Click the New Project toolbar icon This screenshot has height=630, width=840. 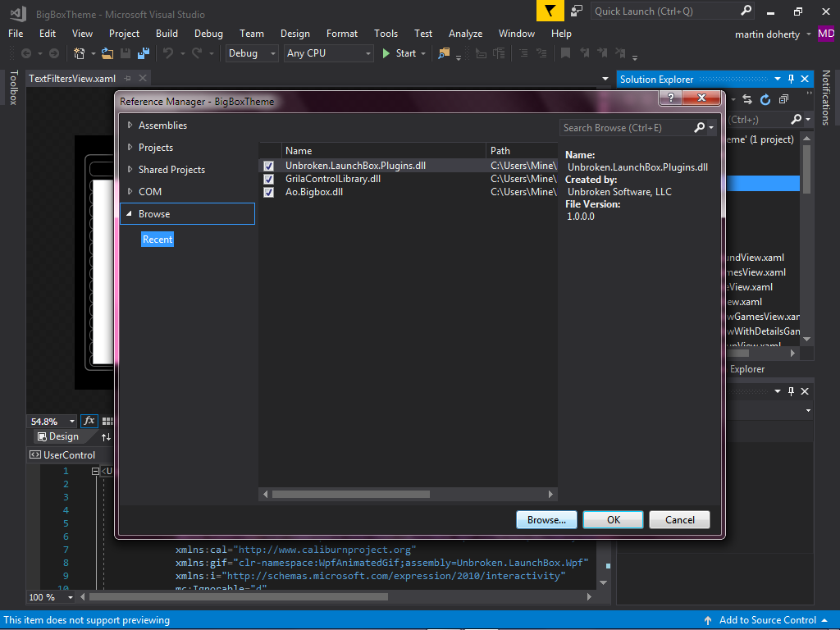coord(80,53)
